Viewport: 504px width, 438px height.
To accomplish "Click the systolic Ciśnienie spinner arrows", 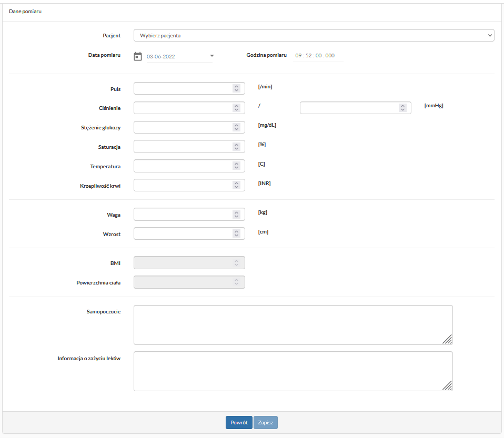I will 237,108.
